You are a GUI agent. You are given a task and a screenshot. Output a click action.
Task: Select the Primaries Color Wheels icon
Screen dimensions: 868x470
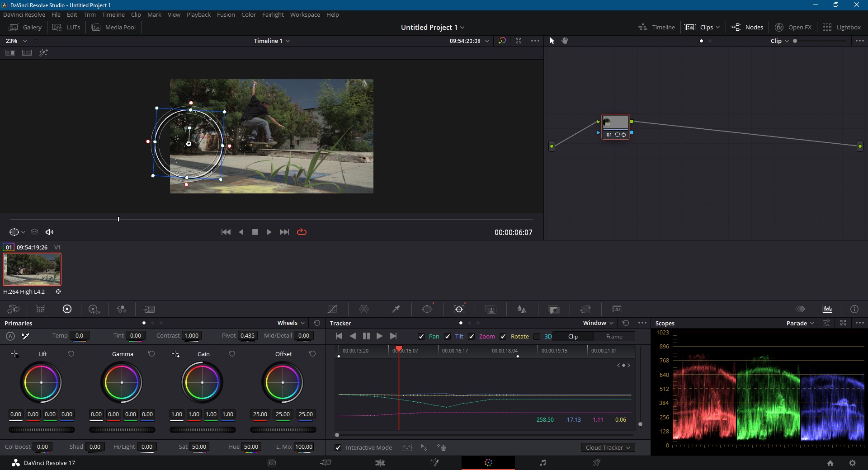pyautogui.click(x=67, y=309)
